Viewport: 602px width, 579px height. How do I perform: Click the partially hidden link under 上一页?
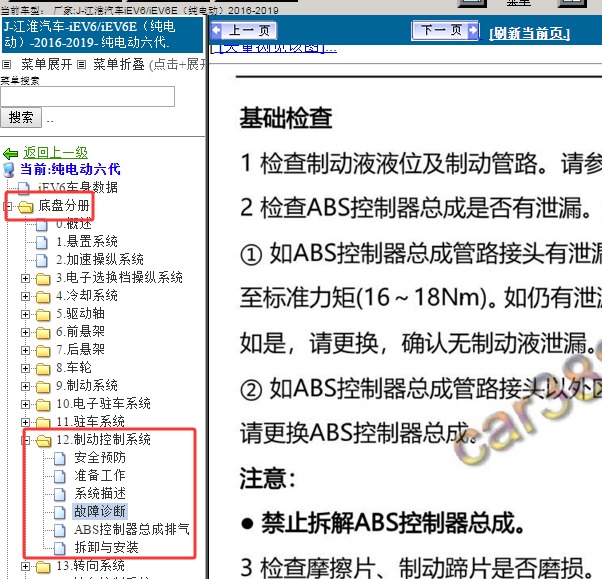[273, 49]
